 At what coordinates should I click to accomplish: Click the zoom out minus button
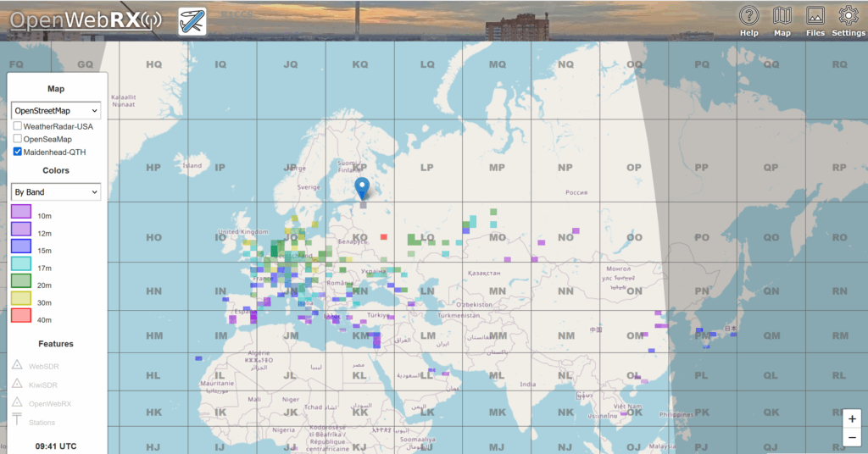point(852,437)
